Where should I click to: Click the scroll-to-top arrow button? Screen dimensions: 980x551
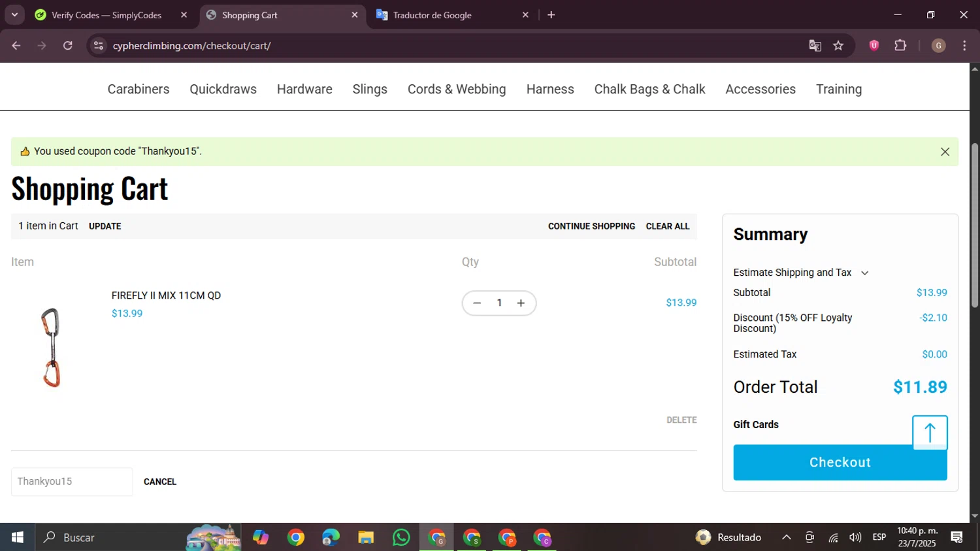[x=930, y=433]
